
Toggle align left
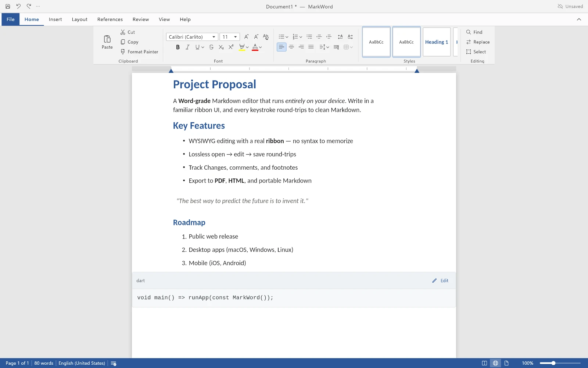[282, 47]
